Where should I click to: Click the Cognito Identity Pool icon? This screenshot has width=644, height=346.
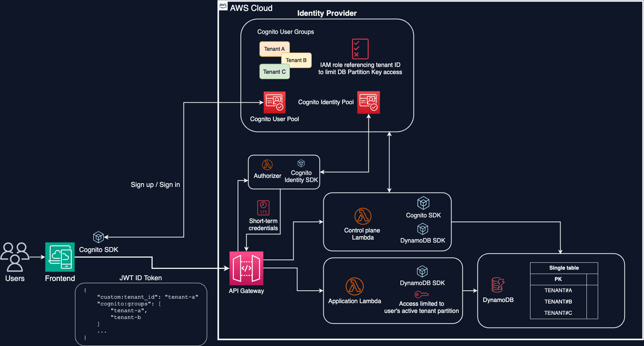click(x=368, y=102)
